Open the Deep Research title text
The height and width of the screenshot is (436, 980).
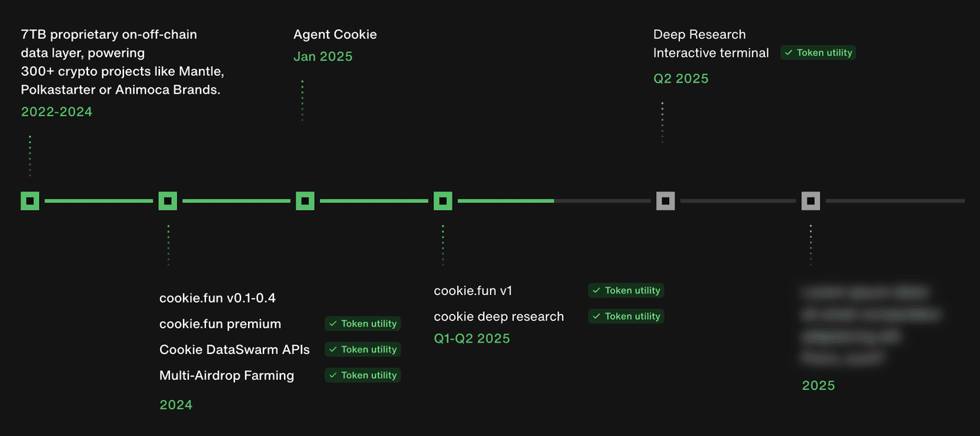pos(699,34)
